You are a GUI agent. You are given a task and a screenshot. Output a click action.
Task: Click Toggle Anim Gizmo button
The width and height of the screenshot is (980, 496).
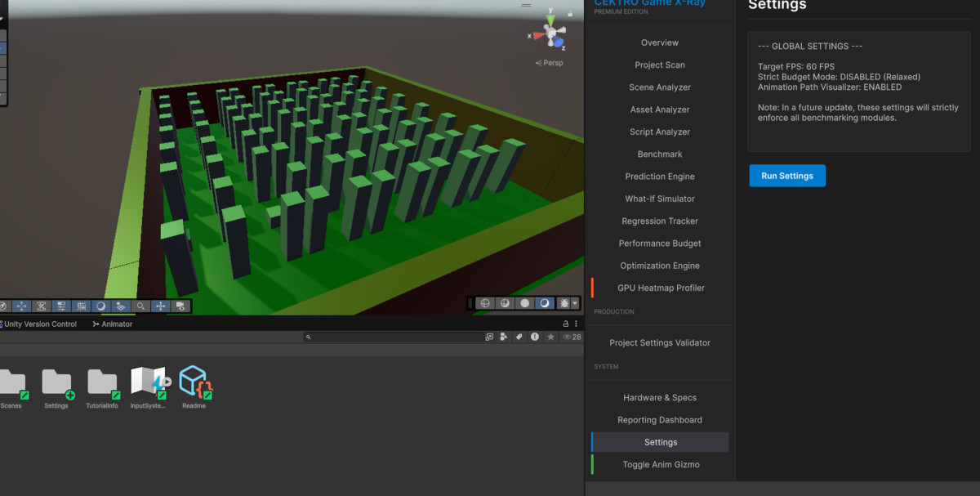pyautogui.click(x=661, y=464)
